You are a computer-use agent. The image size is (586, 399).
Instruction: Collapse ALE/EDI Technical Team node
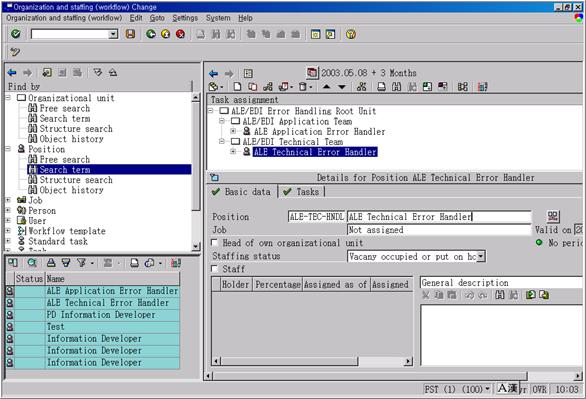222,142
